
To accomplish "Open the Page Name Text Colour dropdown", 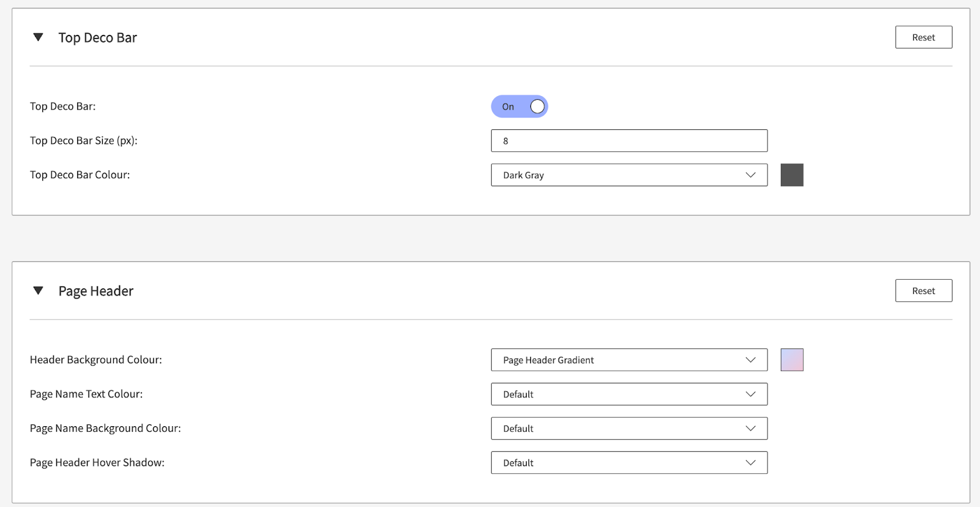I will coord(629,394).
